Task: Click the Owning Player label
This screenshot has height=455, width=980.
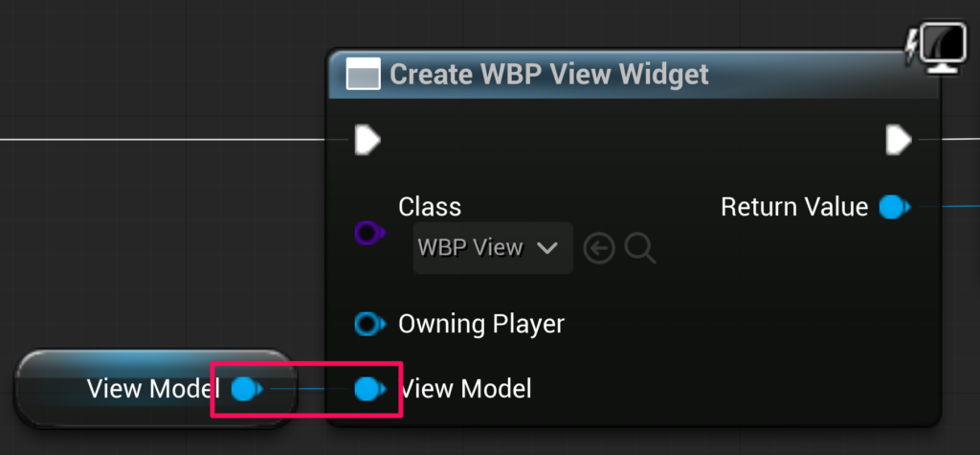Action: click(480, 324)
